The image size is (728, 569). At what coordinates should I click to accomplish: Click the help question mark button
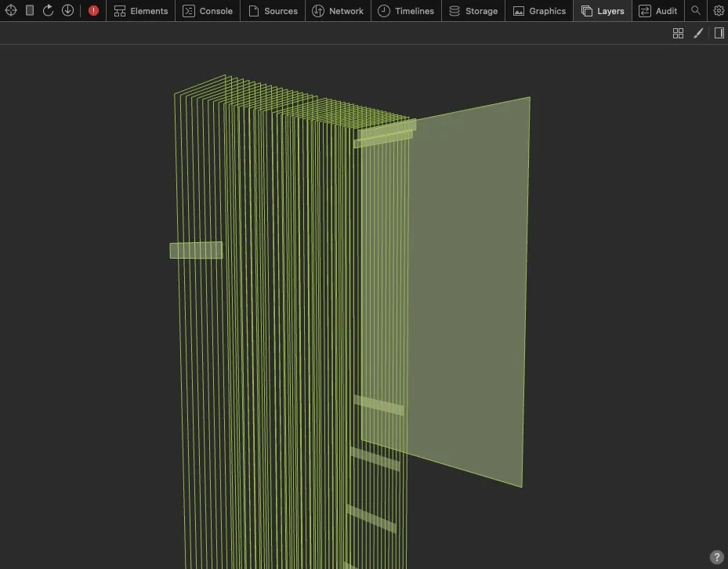[716, 556]
